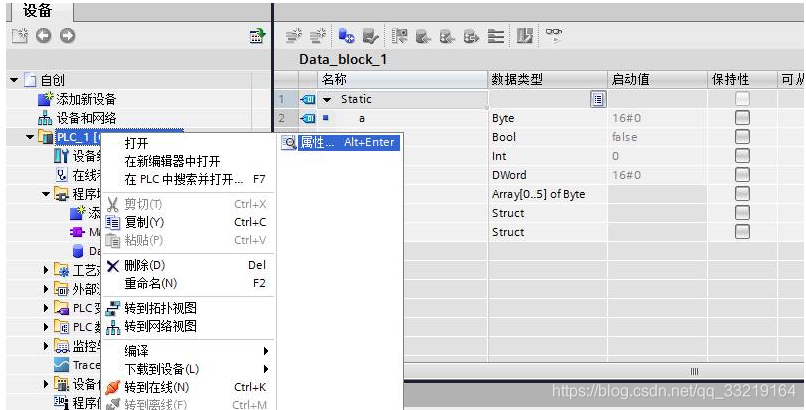This screenshot has height=410, width=806.
Task: Click the 数据类型 column header
Action: click(547, 80)
